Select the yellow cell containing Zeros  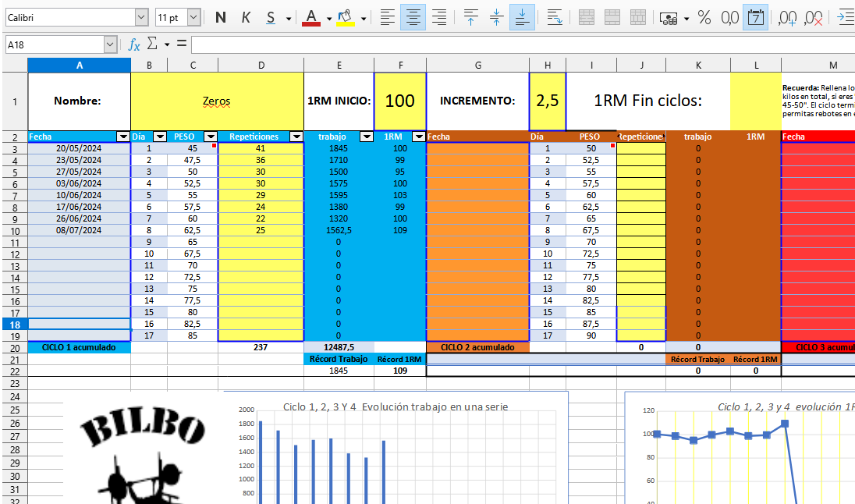pos(217,101)
